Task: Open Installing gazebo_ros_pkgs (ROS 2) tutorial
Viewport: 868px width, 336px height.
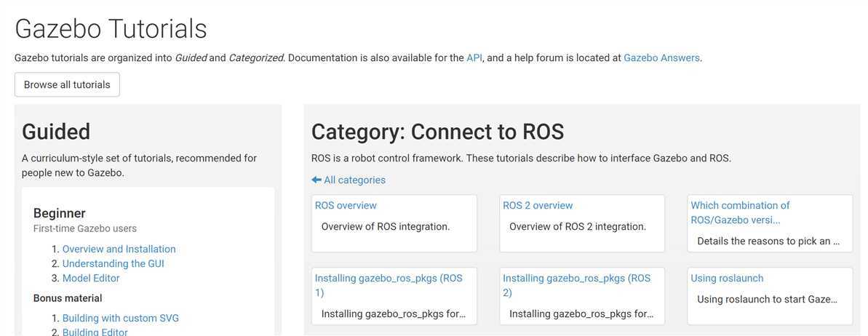Action: 577,285
